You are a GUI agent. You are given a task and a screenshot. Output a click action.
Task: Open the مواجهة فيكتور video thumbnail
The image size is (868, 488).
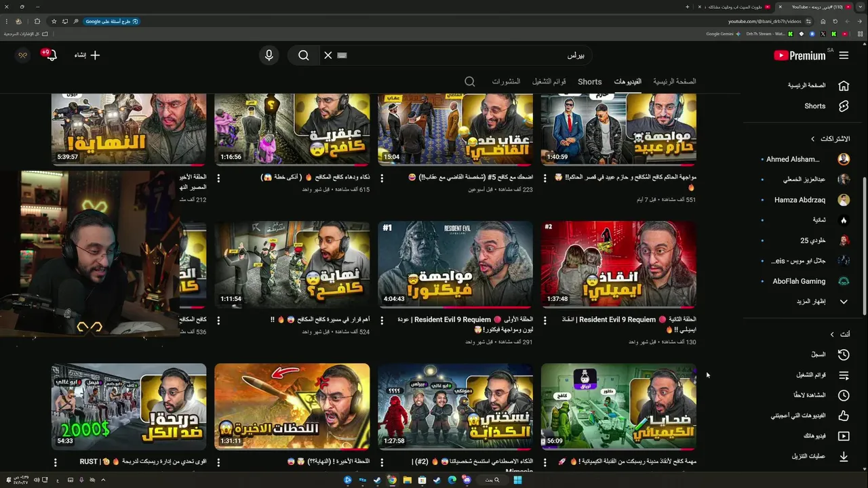[x=455, y=264]
